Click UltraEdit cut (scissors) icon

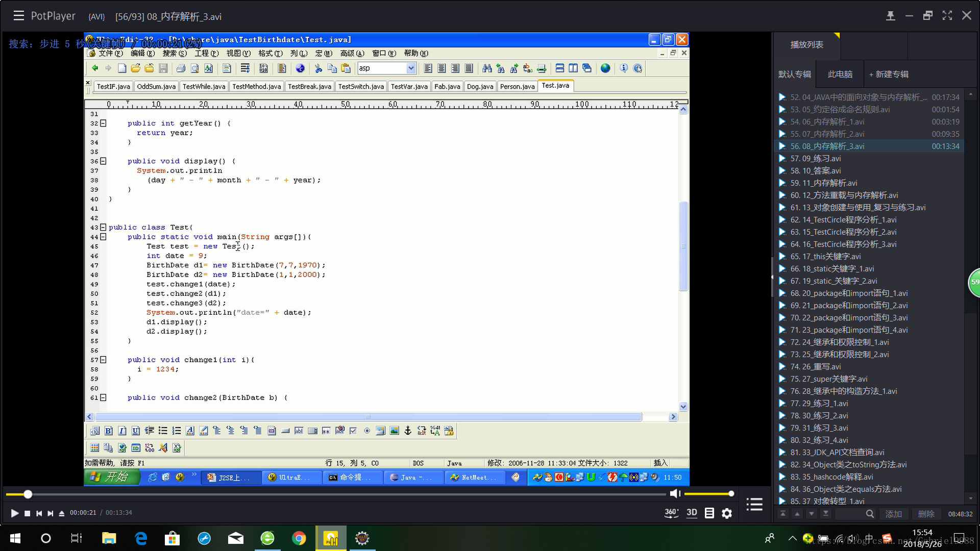point(318,68)
